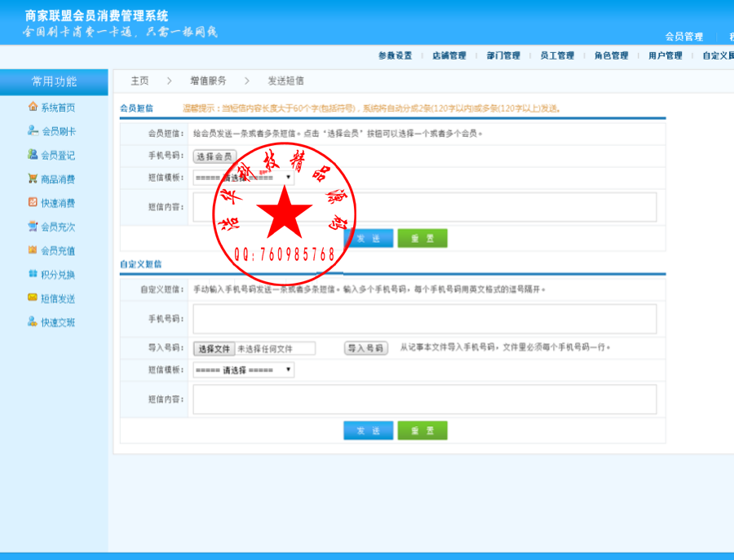Click the 系统首页 house icon in sidebar
This screenshot has height=560, width=734.
(x=33, y=107)
